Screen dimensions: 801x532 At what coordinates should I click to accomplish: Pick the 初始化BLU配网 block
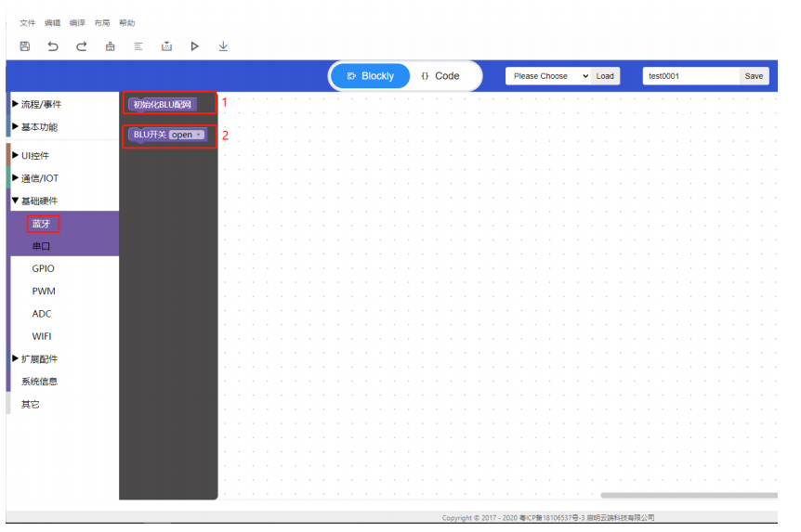point(163,105)
